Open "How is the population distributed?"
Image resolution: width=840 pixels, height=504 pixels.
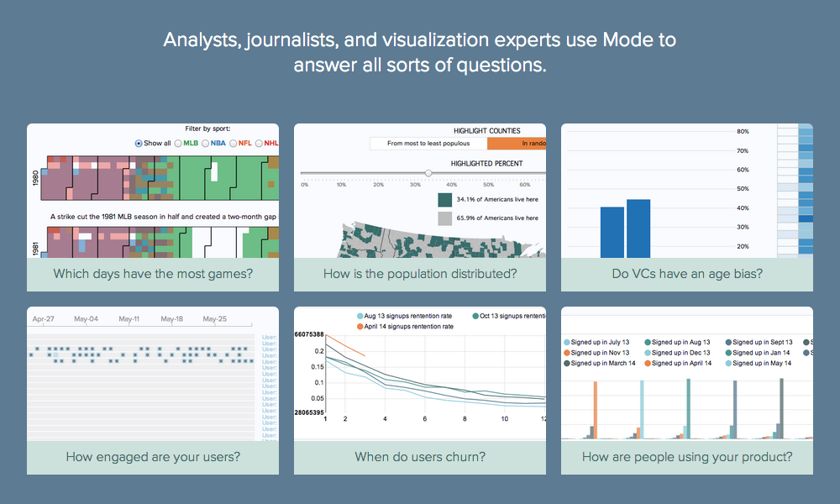click(420, 274)
